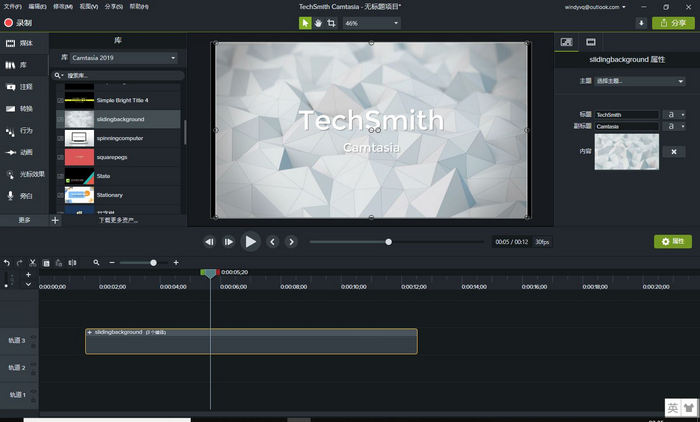Click the main Play button

(x=250, y=242)
